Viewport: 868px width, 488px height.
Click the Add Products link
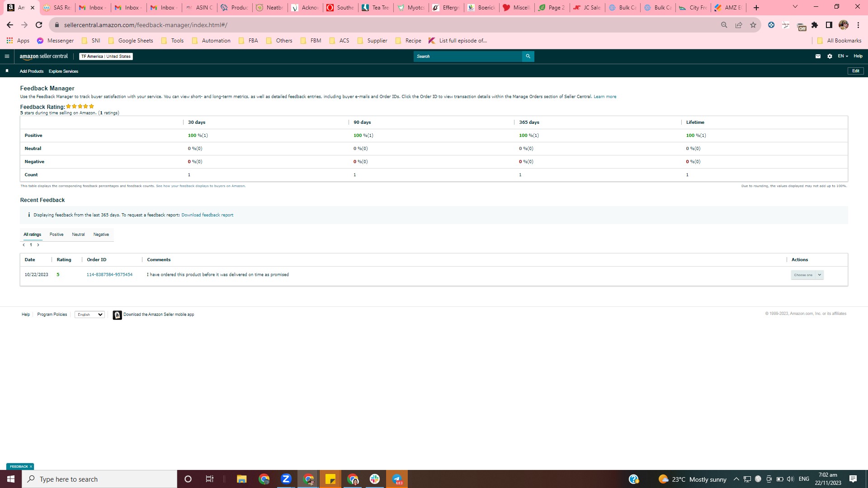pyautogui.click(x=32, y=71)
